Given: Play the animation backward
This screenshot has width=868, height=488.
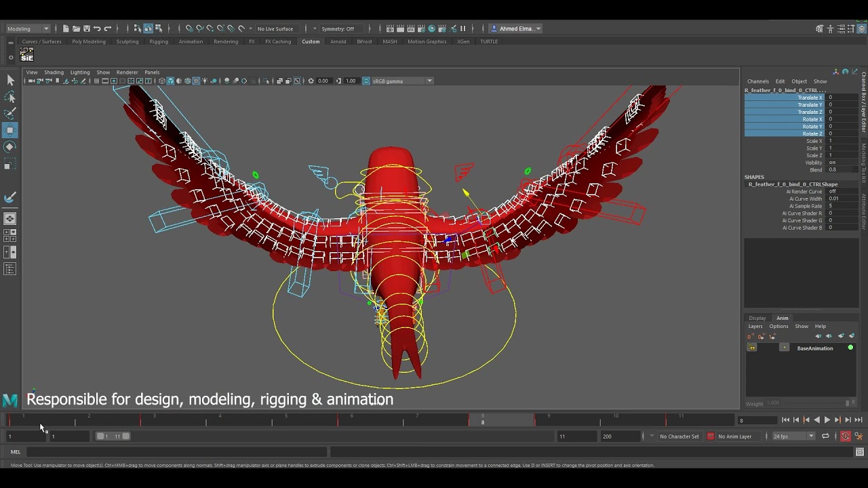Looking at the screenshot, I should click(x=817, y=420).
